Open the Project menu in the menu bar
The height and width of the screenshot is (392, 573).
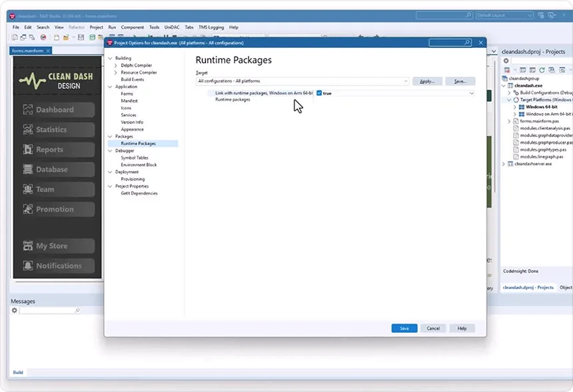click(96, 27)
